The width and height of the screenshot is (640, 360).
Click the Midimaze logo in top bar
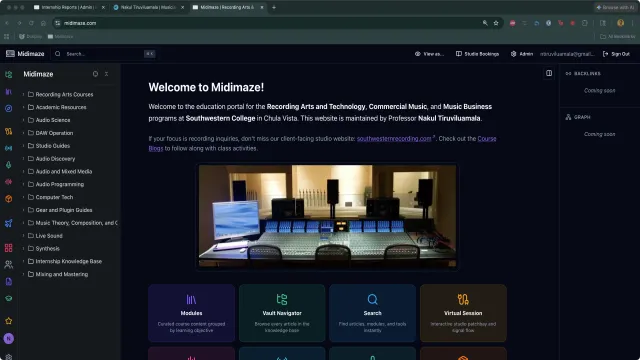(25, 54)
